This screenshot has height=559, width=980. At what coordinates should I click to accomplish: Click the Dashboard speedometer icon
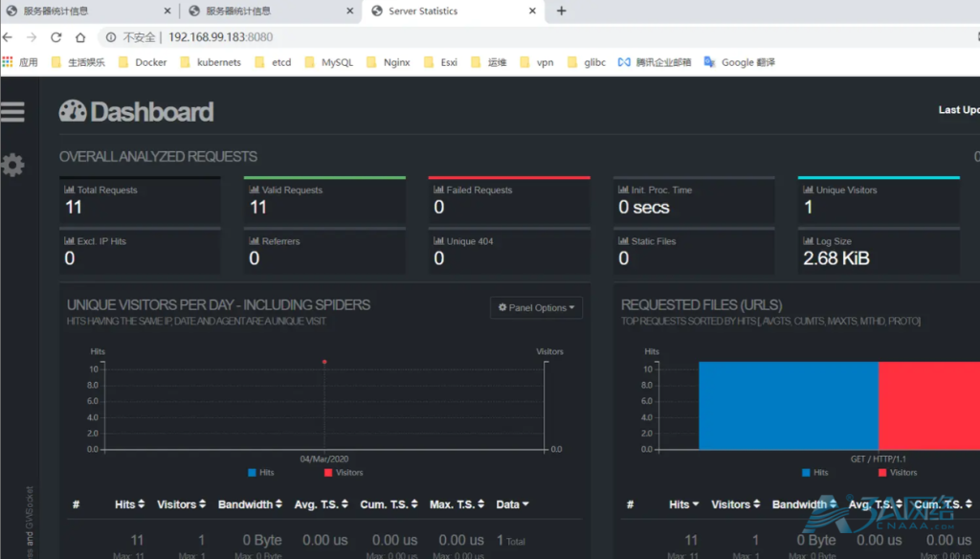73,112
